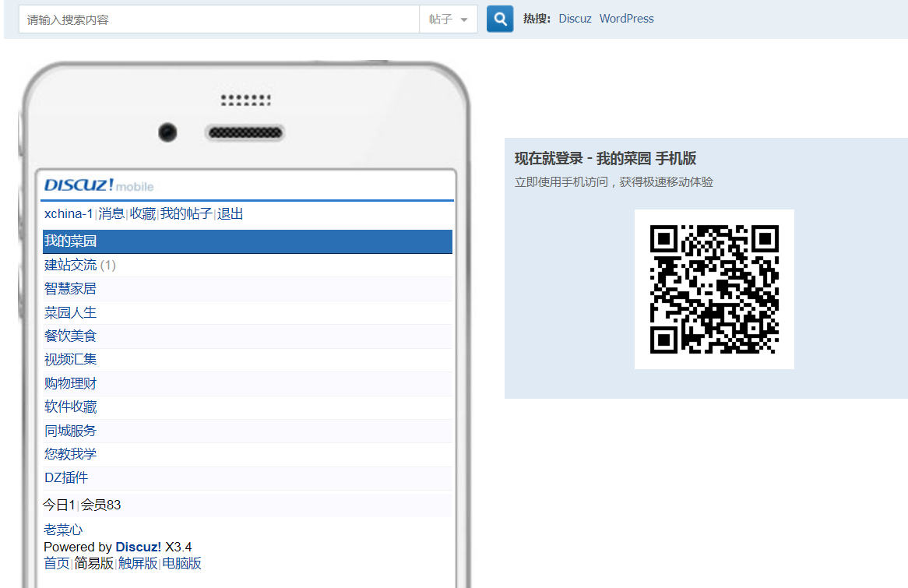
Task: Click the 今日1 statistic text
Action: click(59, 505)
